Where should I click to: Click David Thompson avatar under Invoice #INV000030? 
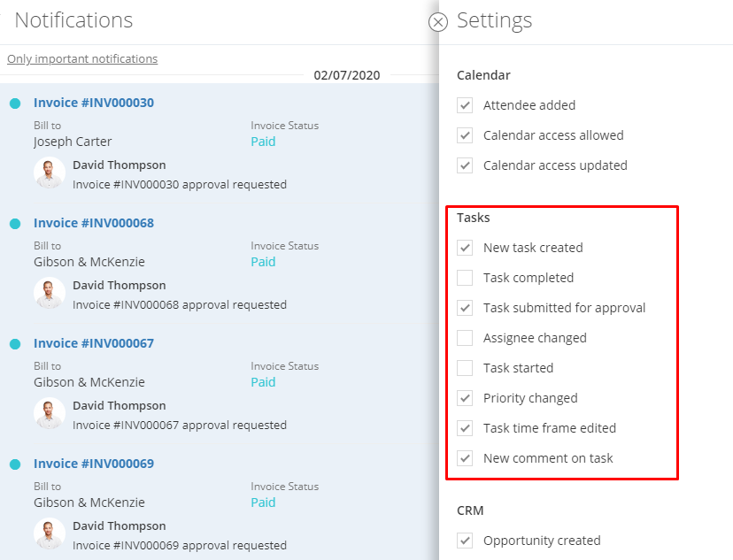49,173
